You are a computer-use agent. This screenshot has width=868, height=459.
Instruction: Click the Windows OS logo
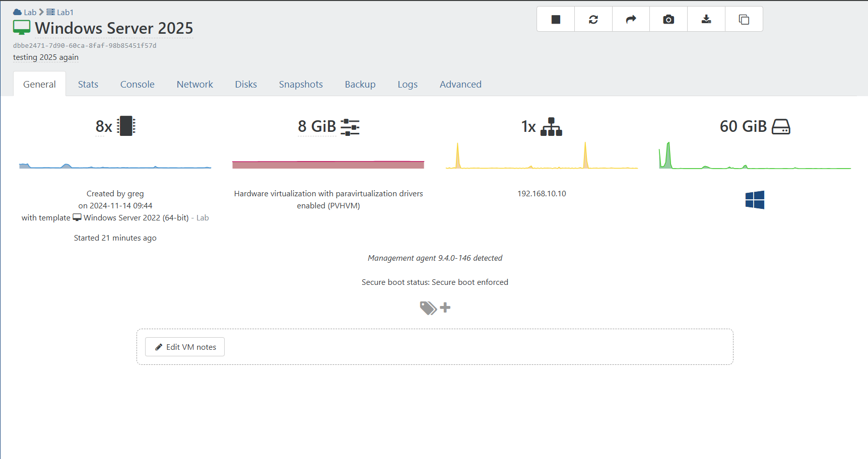(755, 200)
